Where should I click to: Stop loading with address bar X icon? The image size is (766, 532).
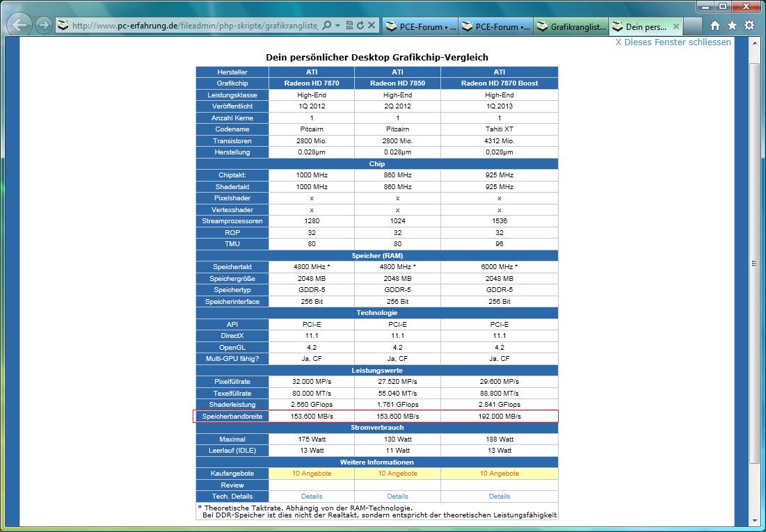tap(372, 26)
